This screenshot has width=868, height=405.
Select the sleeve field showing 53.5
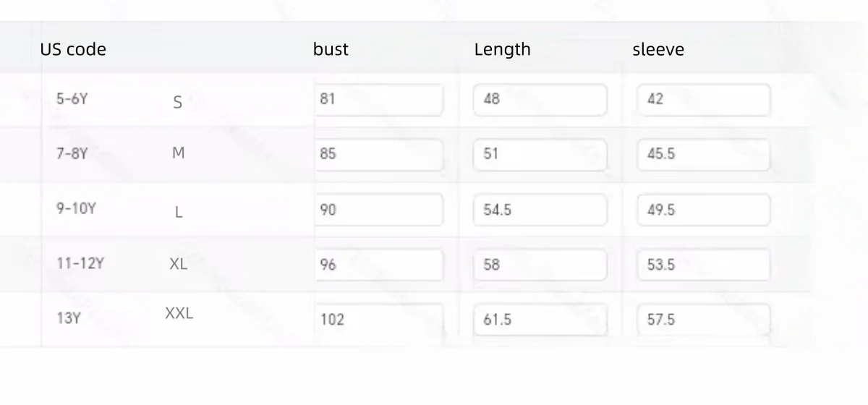tap(703, 265)
